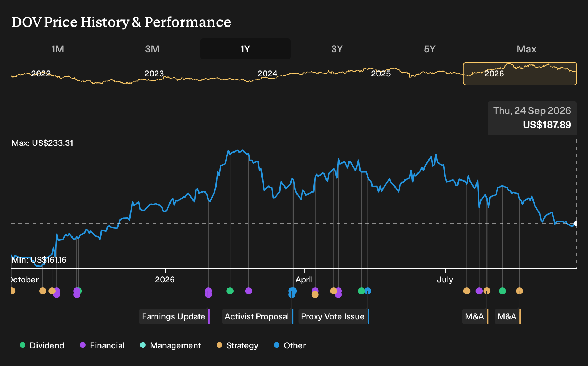Show the Max price history

pyautogui.click(x=526, y=49)
